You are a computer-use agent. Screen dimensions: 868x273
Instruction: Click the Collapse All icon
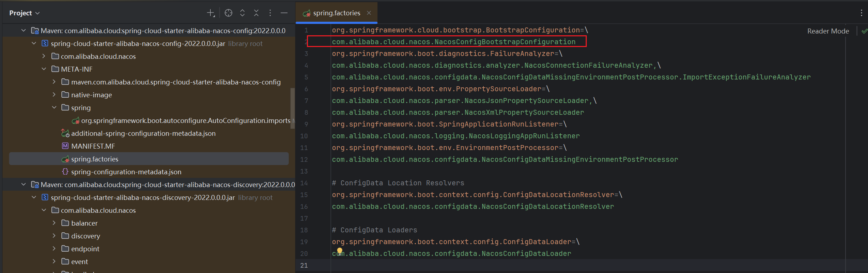coord(256,13)
